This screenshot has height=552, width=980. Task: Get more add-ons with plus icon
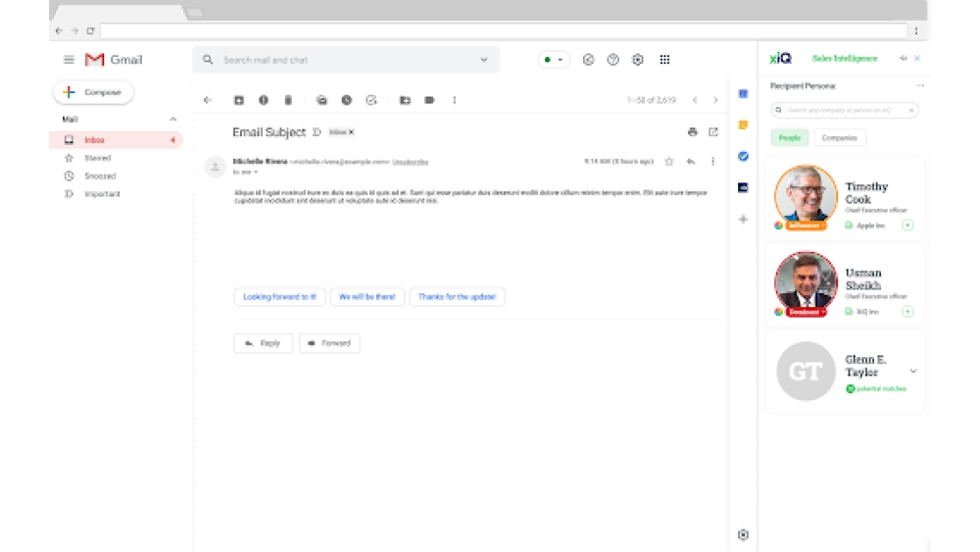(743, 220)
